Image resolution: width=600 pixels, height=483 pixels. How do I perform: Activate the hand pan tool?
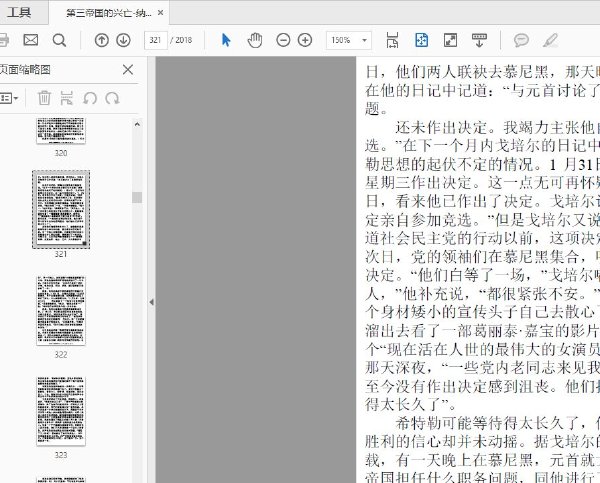point(254,40)
